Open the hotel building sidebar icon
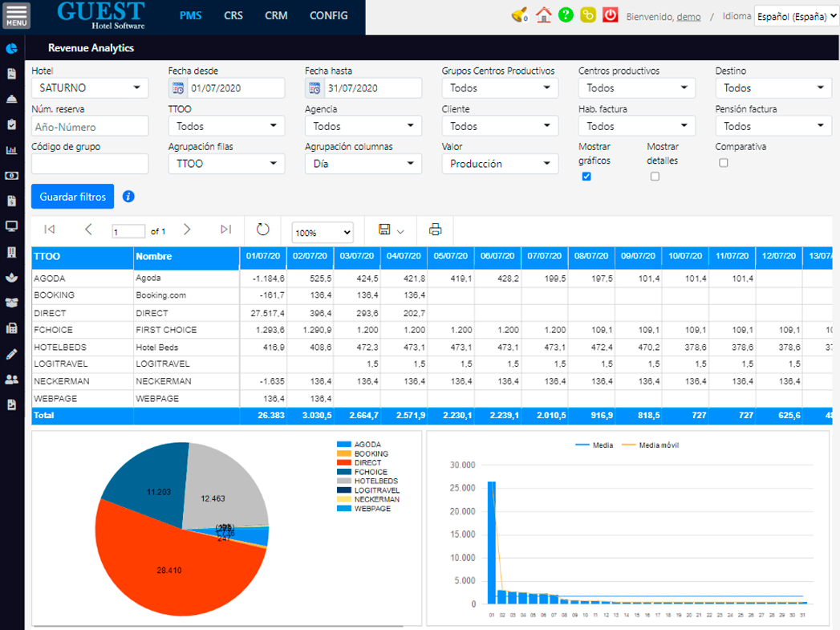Image resolution: width=840 pixels, height=630 pixels. click(x=11, y=252)
